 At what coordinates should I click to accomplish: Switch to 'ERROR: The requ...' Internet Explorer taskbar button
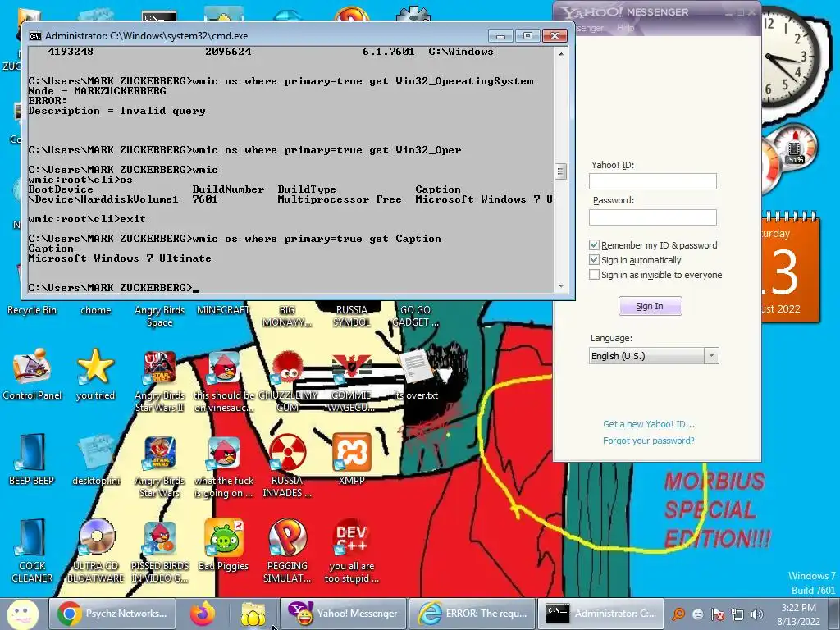pos(472,614)
